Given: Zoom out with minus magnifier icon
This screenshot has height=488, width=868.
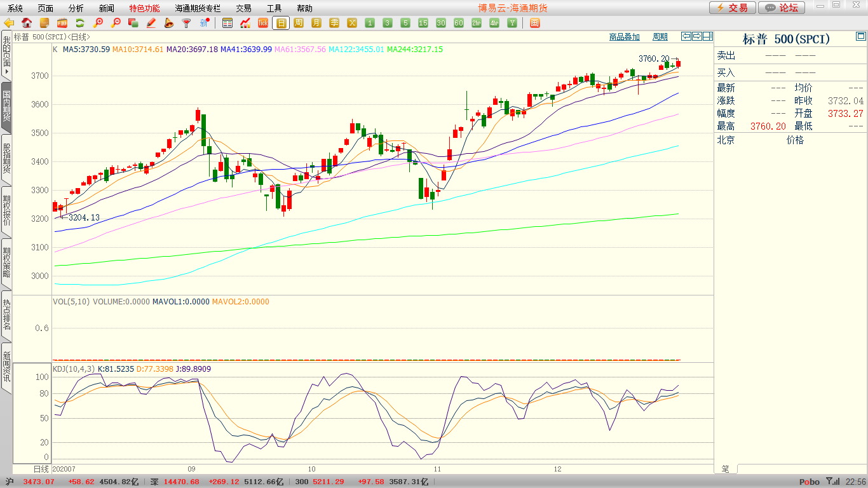Looking at the screenshot, I should click(x=116, y=23).
